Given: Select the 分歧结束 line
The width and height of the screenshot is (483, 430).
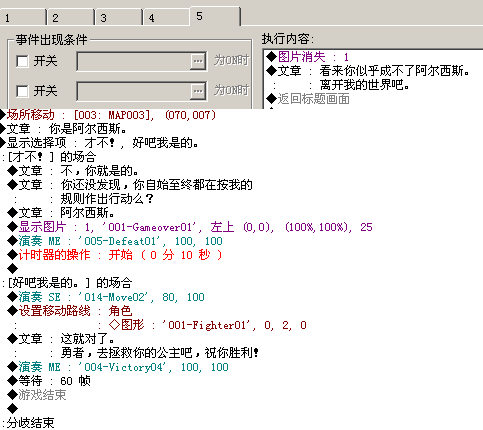Looking at the screenshot, I should pos(28,423).
